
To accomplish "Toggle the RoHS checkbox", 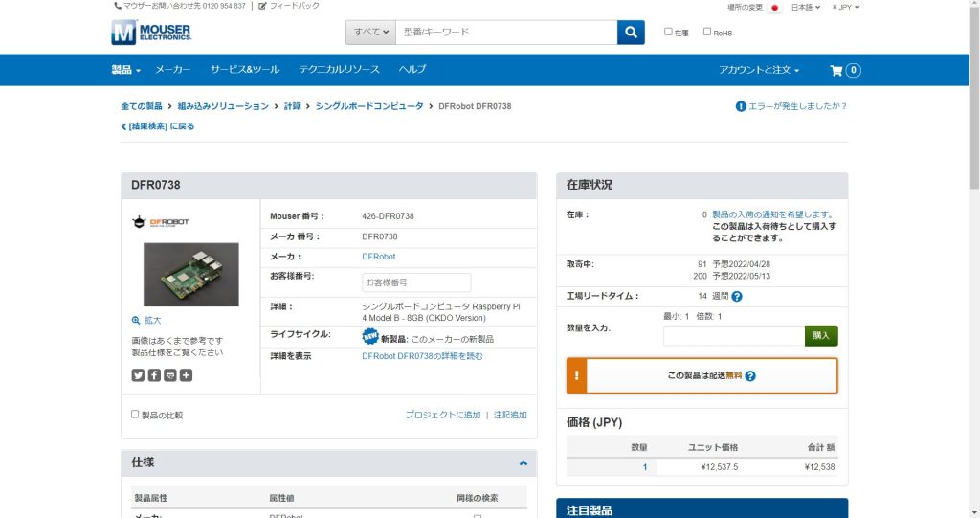I will 707,32.
